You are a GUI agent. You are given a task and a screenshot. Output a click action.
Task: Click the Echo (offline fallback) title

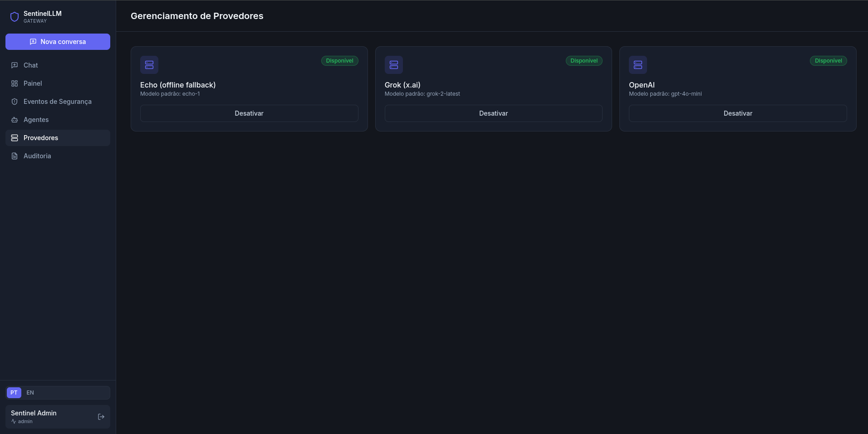178,85
